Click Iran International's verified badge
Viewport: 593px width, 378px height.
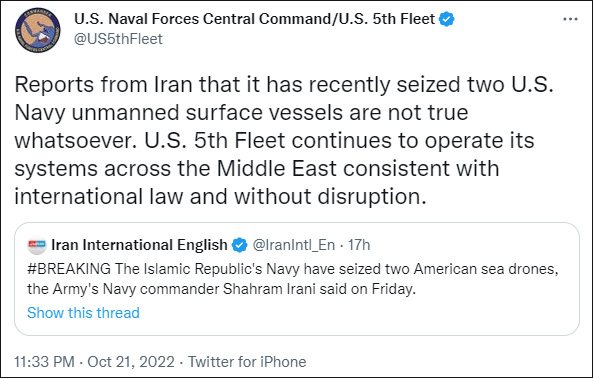239,245
